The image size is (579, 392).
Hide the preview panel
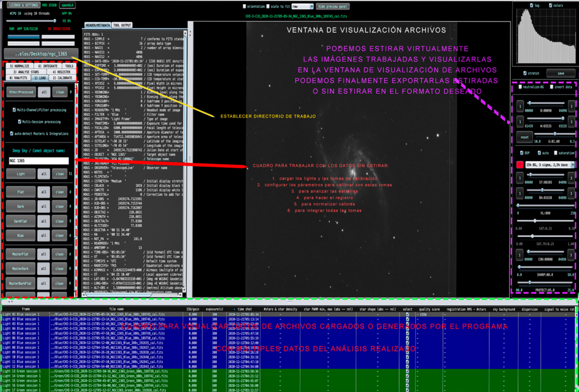tap(332, 6)
